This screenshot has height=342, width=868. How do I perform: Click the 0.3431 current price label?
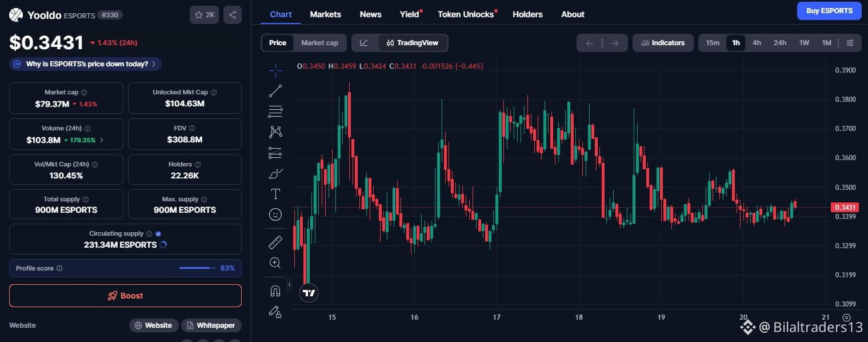pos(844,207)
